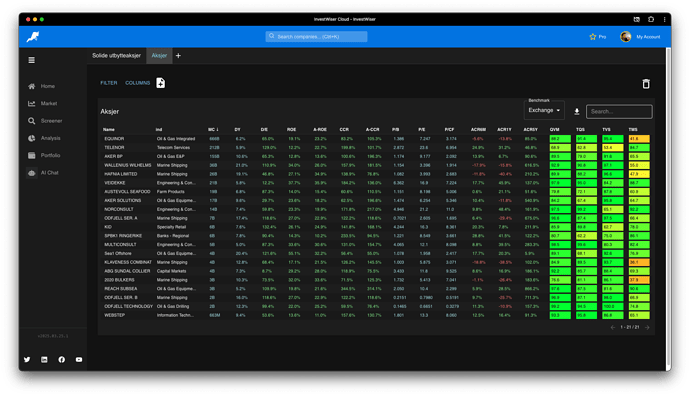Delete screener with the trash icon
The width and height of the screenshot is (690, 396).
click(x=646, y=84)
